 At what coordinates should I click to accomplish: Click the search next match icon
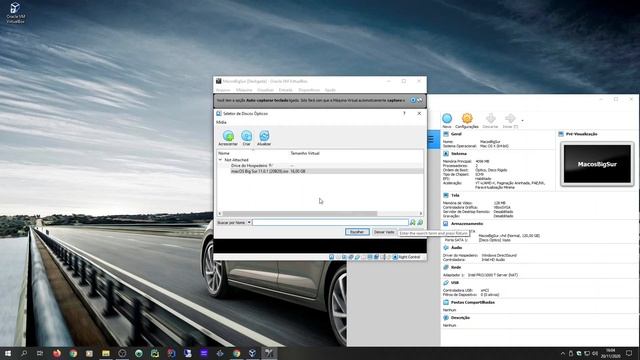[413, 222]
